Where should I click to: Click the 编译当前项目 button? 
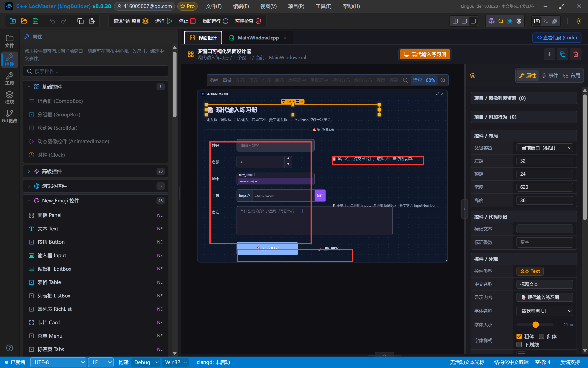coord(131,21)
